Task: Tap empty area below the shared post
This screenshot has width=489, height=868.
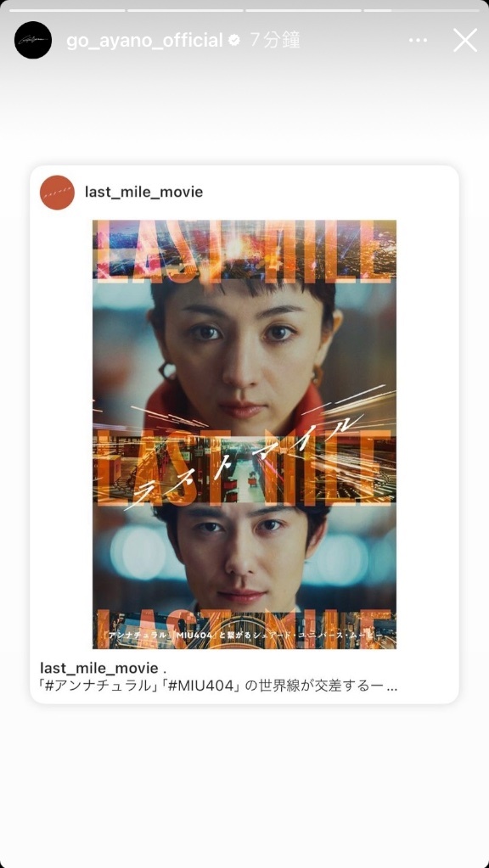Action: coord(244,786)
